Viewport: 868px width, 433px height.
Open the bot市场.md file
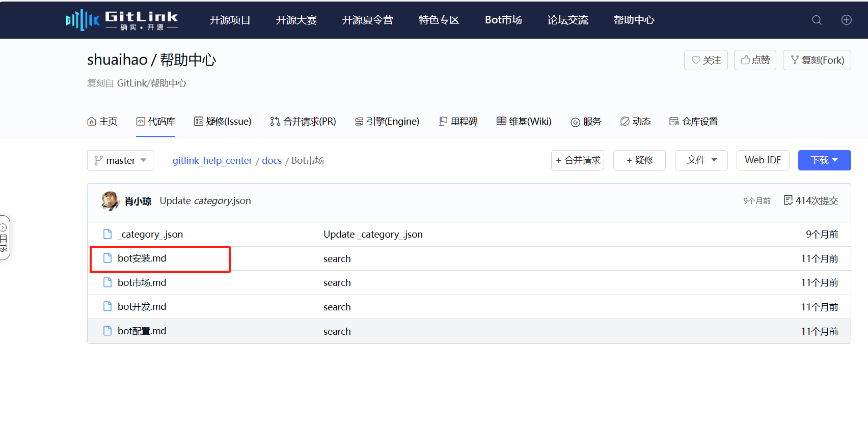coord(142,282)
